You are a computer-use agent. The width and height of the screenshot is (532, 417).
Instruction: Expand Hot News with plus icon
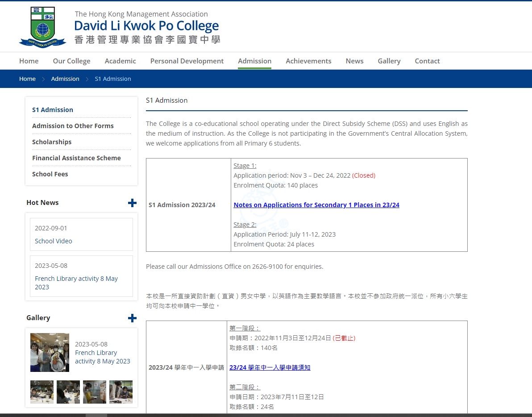[x=132, y=203]
